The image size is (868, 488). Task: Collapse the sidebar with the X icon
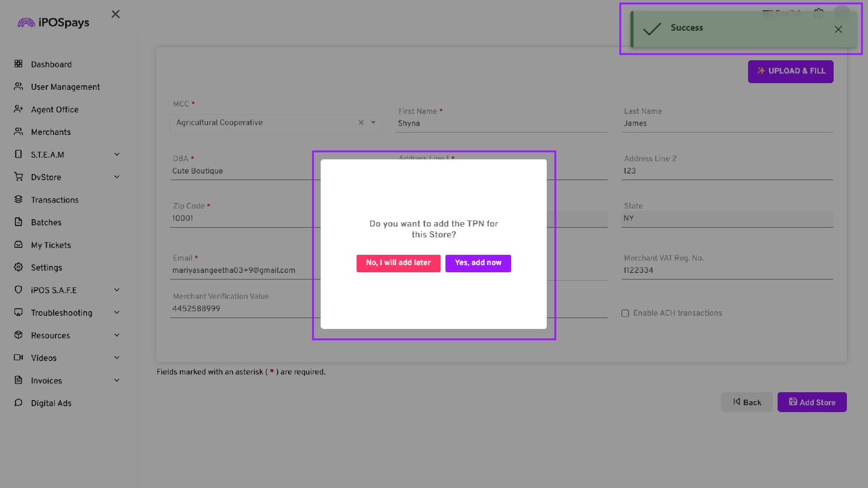pos(116,14)
